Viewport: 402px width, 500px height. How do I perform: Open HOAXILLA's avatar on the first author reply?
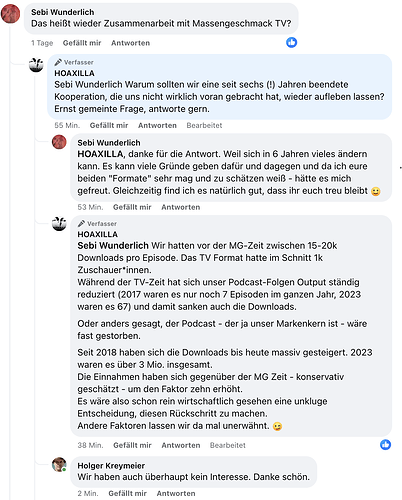click(x=36, y=65)
